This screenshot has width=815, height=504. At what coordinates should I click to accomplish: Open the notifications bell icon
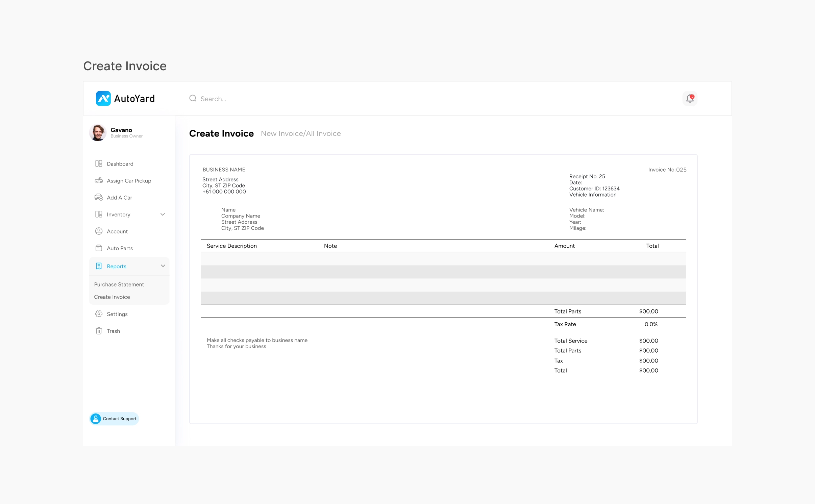690,98
